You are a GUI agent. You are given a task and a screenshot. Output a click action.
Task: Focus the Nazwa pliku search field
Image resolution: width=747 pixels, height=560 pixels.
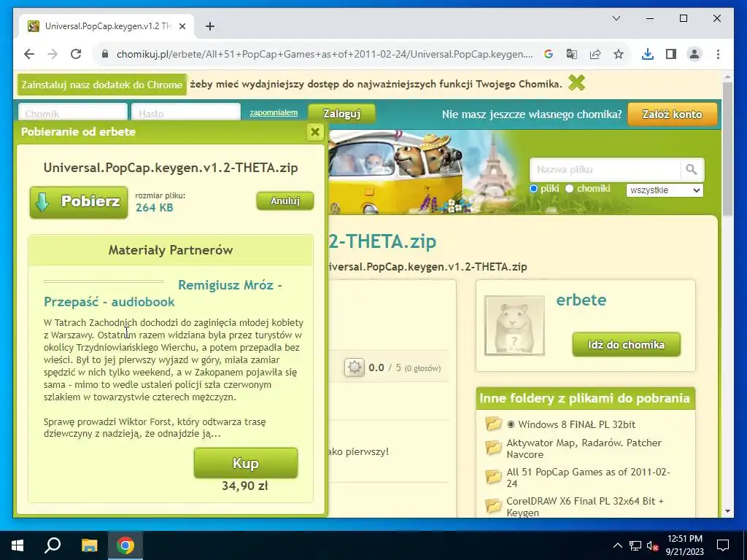[605, 169]
